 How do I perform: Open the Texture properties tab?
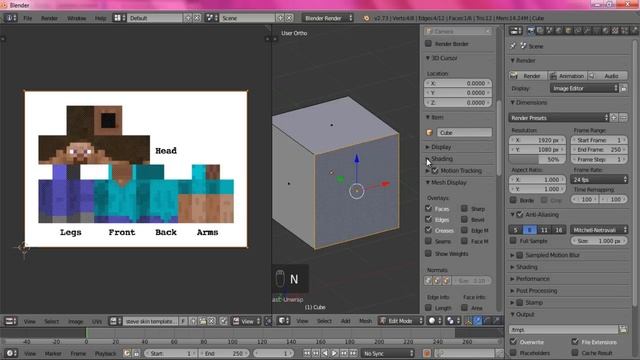click(616, 31)
